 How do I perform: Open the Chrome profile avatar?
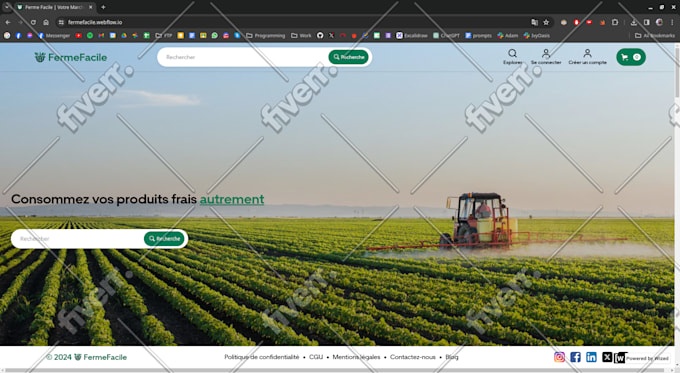[x=659, y=22]
